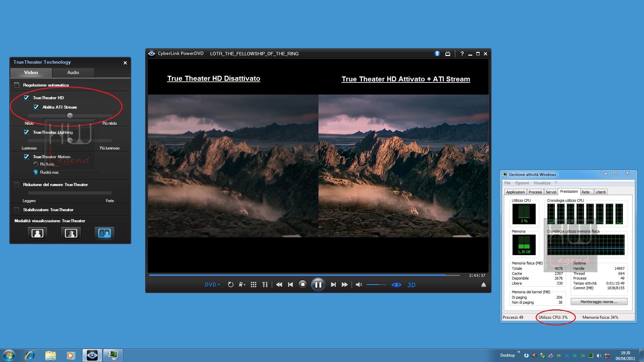This screenshot has height=362, width=644.
Task: Toggle the TrueTheater eye icon in player
Action: pyautogui.click(x=396, y=285)
